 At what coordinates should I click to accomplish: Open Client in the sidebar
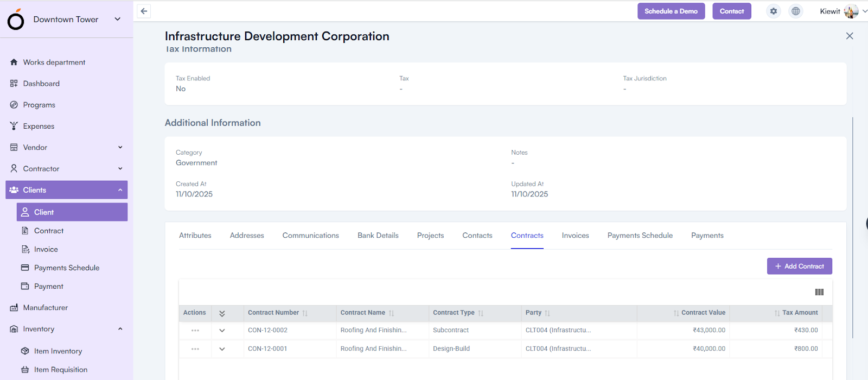[x=72, y=212]
